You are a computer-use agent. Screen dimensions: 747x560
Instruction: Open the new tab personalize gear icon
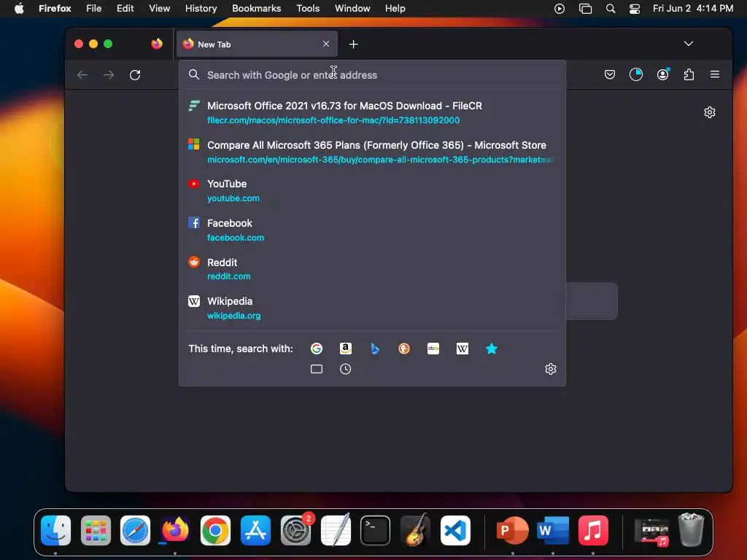coord(710,112)
